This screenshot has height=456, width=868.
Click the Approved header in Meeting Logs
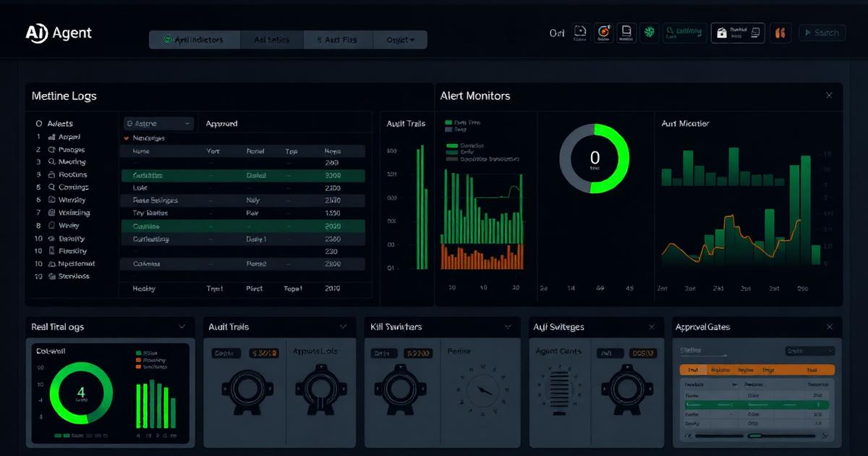click(221, 123)
